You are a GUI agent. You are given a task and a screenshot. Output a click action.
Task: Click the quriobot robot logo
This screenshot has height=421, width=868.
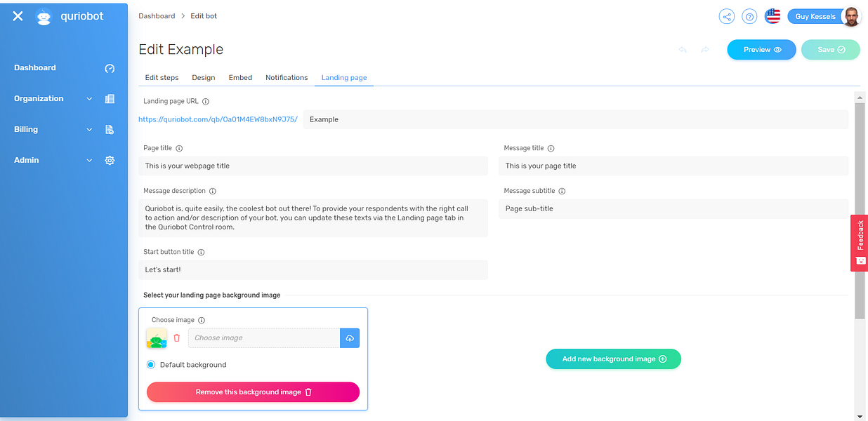44,17
